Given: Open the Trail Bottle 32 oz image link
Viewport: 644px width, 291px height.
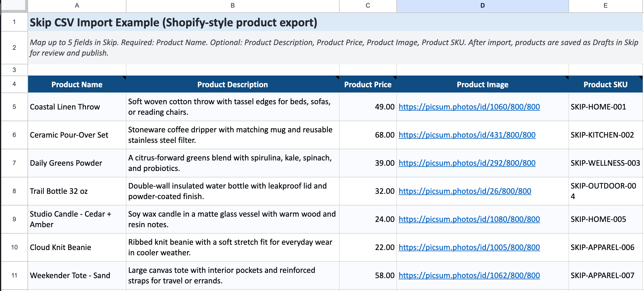Looking at the screenshot, I should pos(464,191).
